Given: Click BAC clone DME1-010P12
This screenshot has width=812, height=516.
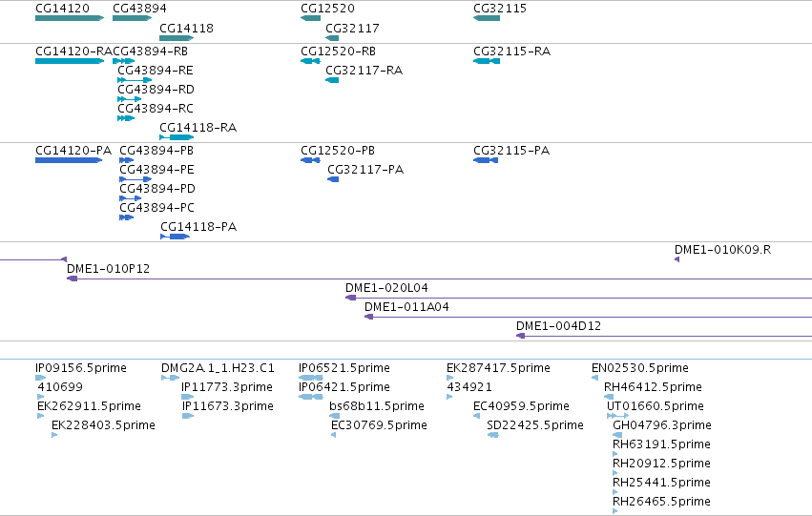Looking at the screenshot, I should [x=439, y=279].
